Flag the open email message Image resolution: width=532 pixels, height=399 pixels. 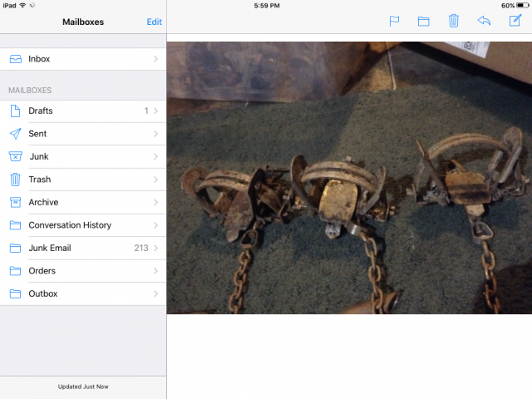[394, 21]
